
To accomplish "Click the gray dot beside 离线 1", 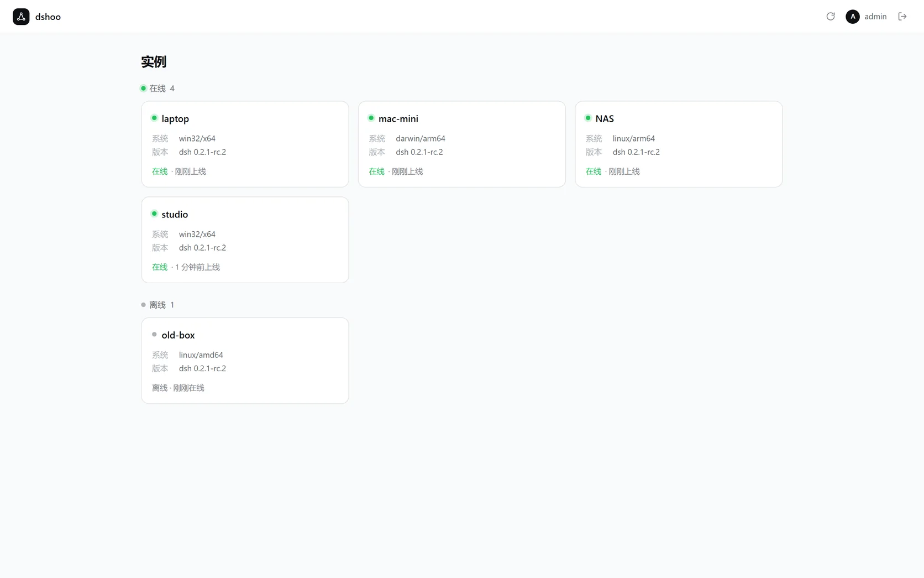I will [143, 305].
